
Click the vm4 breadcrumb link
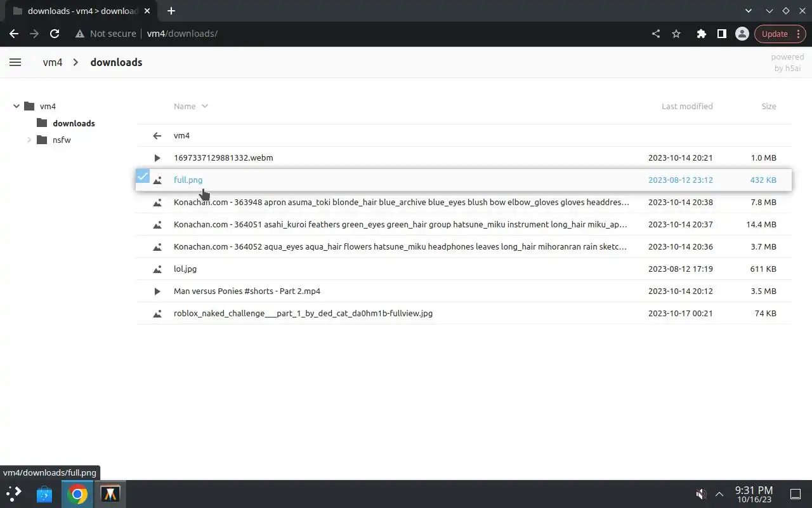[x=53, y=62]
